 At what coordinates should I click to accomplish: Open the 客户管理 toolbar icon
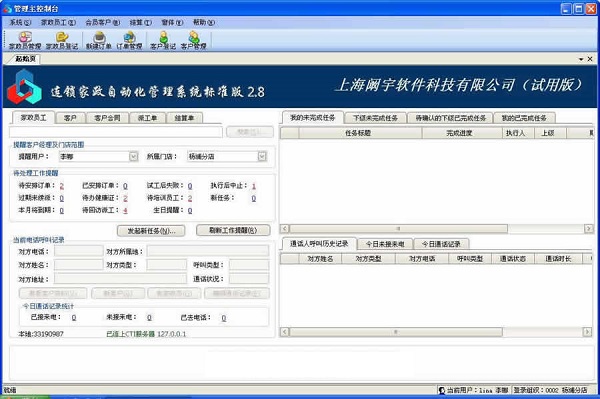click(194, 40)
